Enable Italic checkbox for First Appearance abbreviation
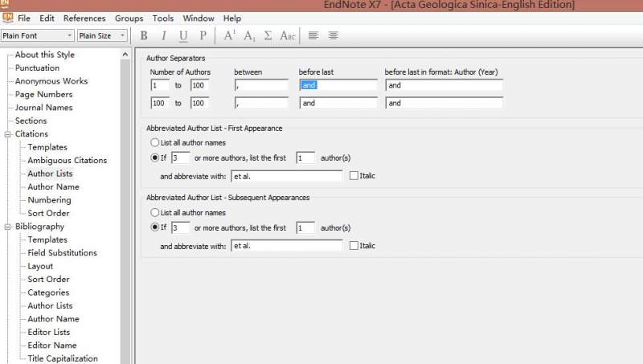This screenshot has height=364, width=643. point(354,176)
